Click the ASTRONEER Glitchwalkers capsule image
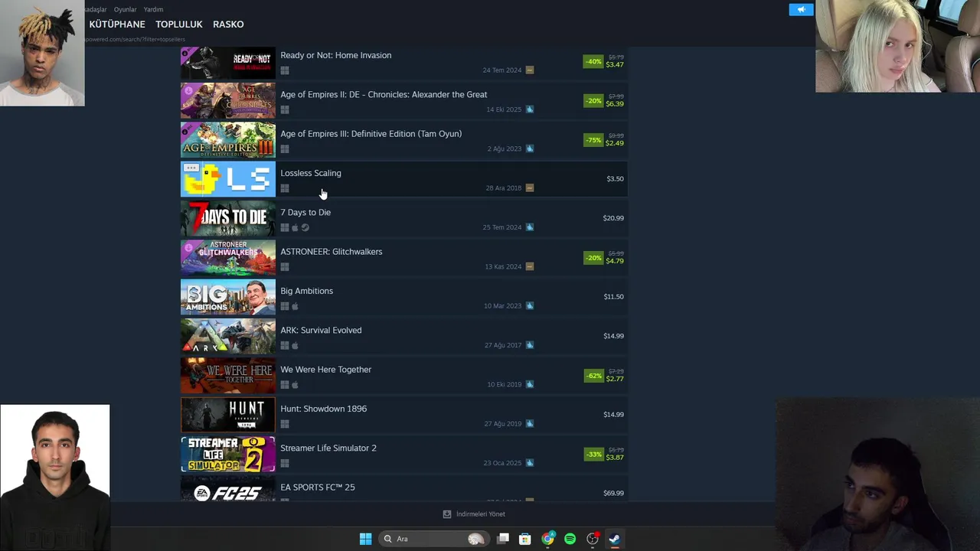The width and height of the screenshot is (980, 551). point(228,257)
